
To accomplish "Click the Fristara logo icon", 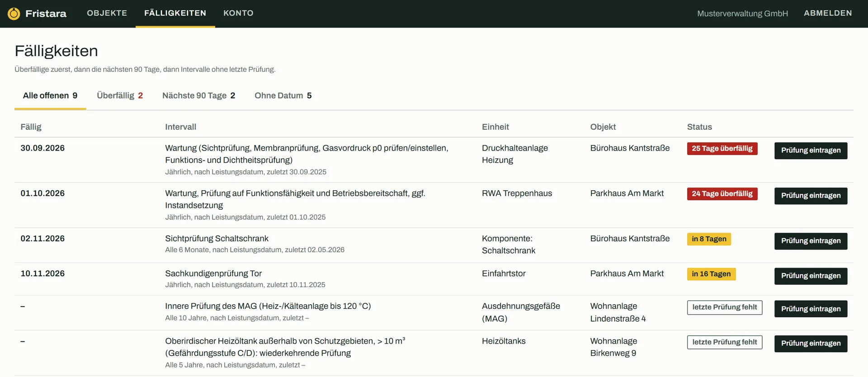I will [x=14, y=14].
